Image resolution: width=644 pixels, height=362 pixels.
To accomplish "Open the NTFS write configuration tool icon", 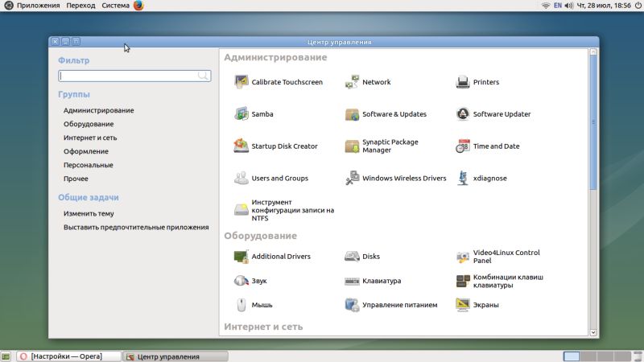I will 241,210.
